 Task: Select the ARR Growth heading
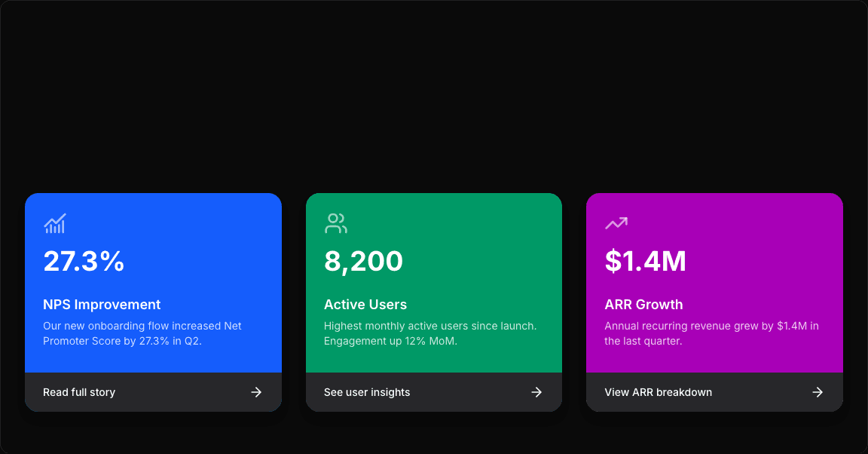(643, 305)
